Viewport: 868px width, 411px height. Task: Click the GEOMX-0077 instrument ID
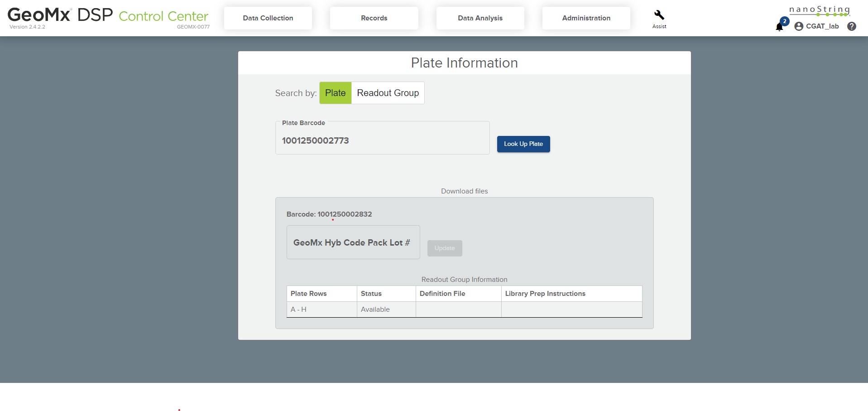[193, 27]
